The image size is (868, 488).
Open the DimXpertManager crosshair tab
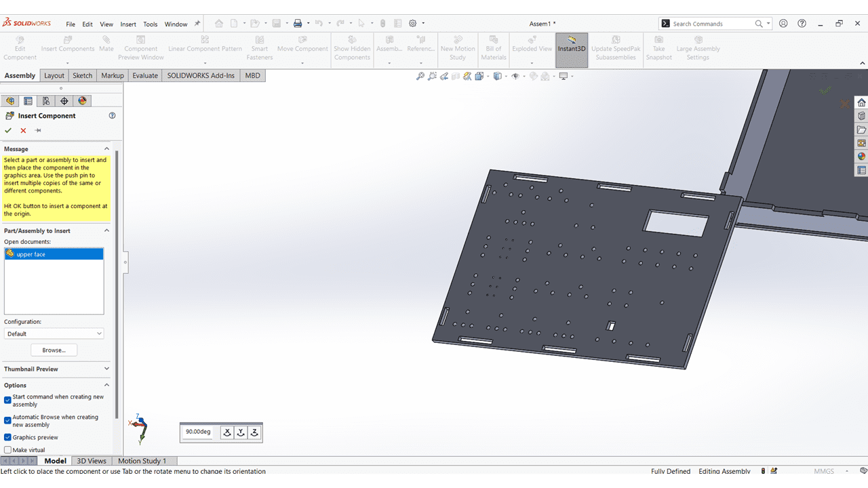click(64, 101)
